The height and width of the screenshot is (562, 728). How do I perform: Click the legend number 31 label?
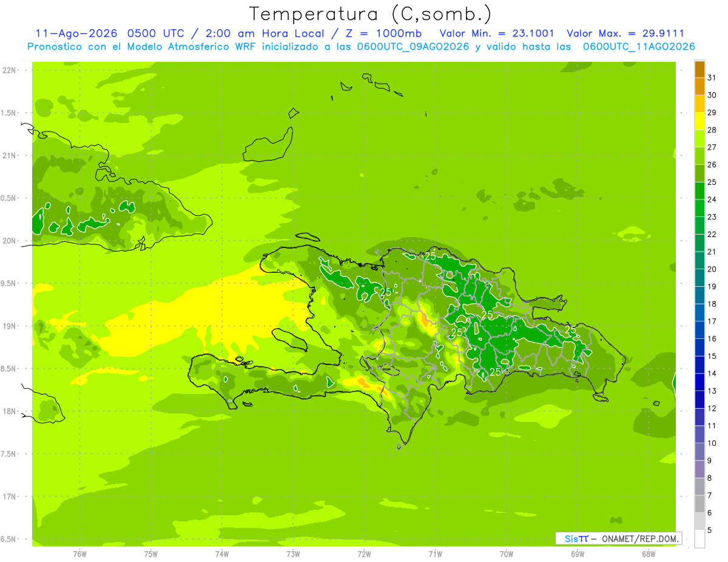[x=712, y=78]
